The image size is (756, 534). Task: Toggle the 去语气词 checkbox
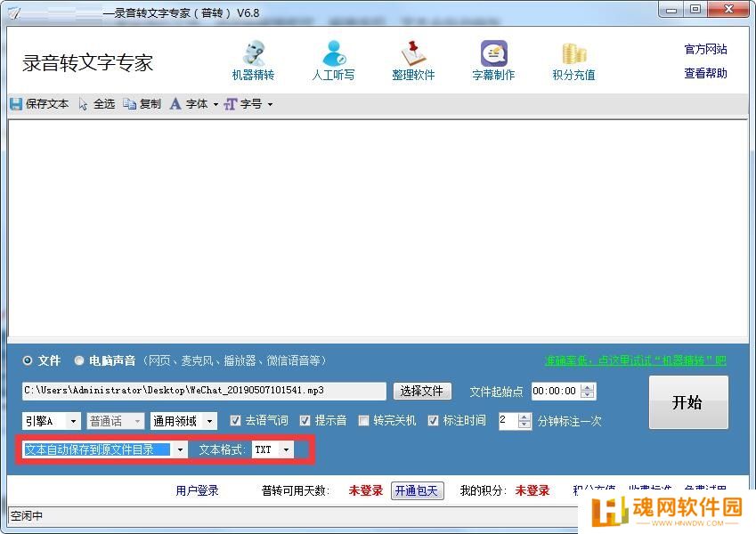tap(235, 421)
